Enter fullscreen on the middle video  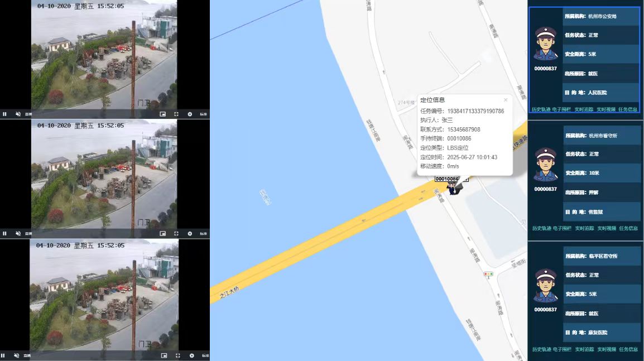[176, 233]
